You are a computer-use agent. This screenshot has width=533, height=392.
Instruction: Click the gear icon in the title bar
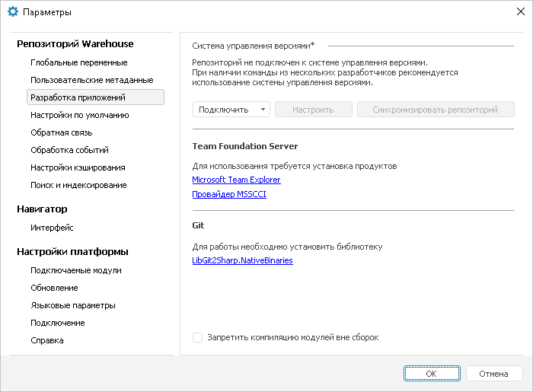tap(13, 12)
